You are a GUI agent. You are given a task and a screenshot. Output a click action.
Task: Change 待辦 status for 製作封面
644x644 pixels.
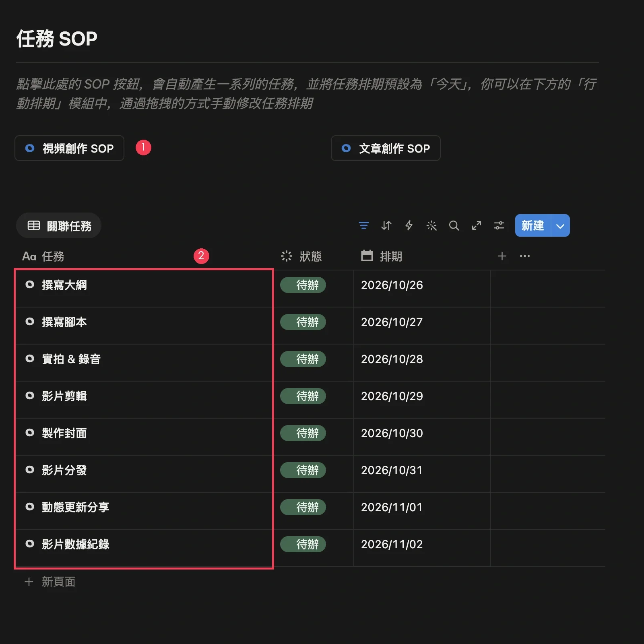coord(303,433)
